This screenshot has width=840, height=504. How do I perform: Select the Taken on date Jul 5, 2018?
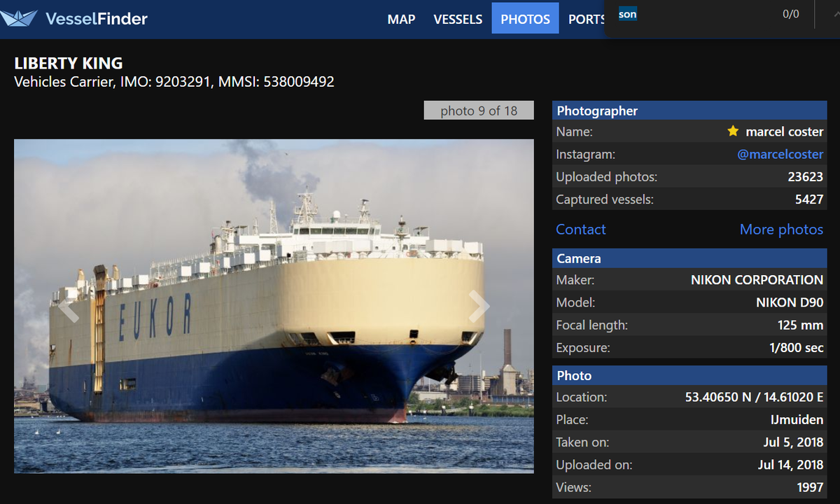click(x=793, y=442)
